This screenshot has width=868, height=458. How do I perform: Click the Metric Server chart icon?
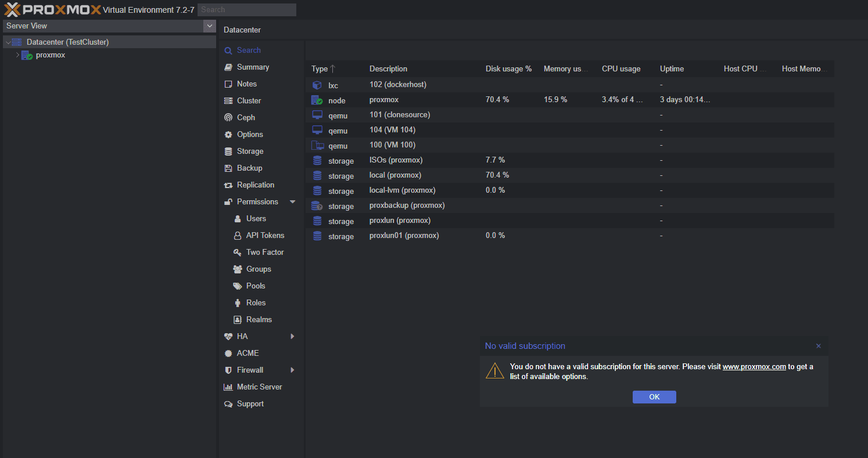pyautogui.click(x=228, y=387)
